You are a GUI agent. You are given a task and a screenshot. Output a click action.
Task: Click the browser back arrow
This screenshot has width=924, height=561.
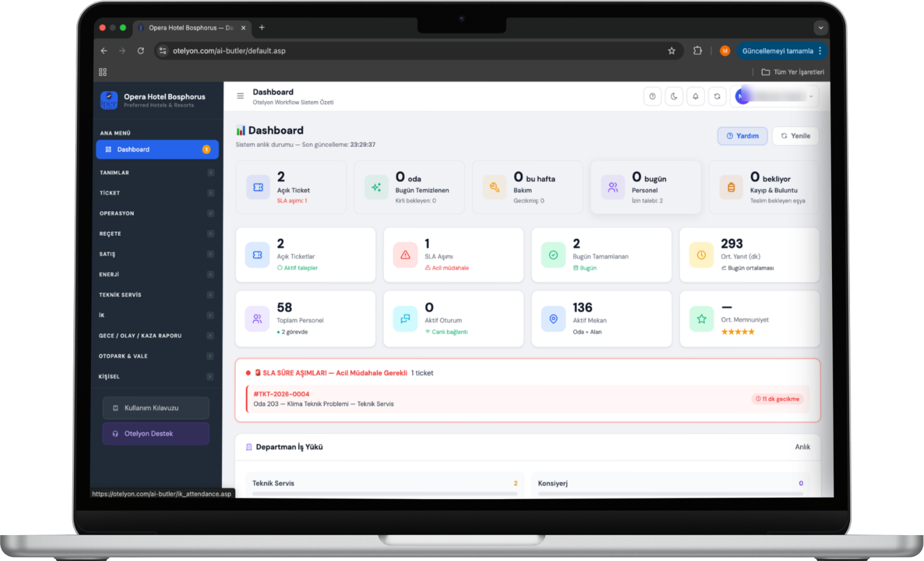[x=104, y=51]
